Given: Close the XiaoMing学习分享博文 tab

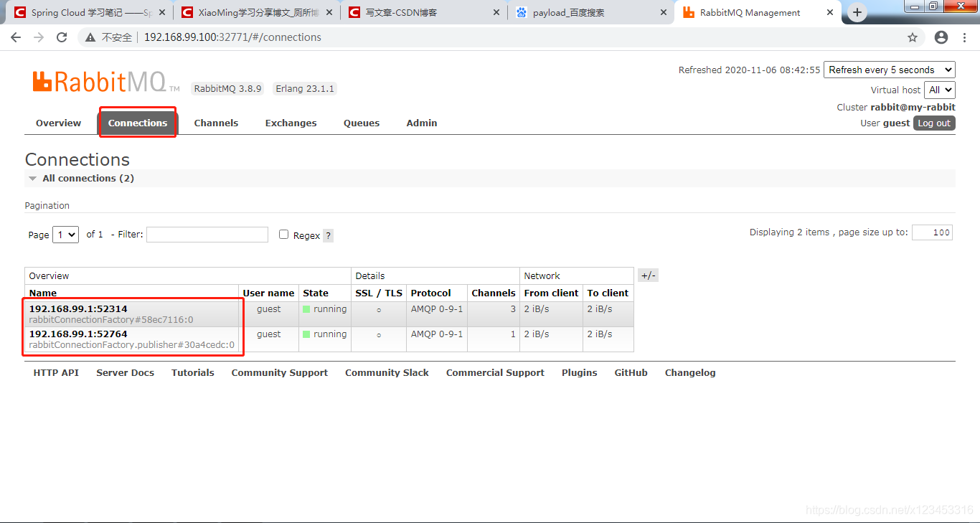Looking at the screenshot, I should (x=329, y=12).
